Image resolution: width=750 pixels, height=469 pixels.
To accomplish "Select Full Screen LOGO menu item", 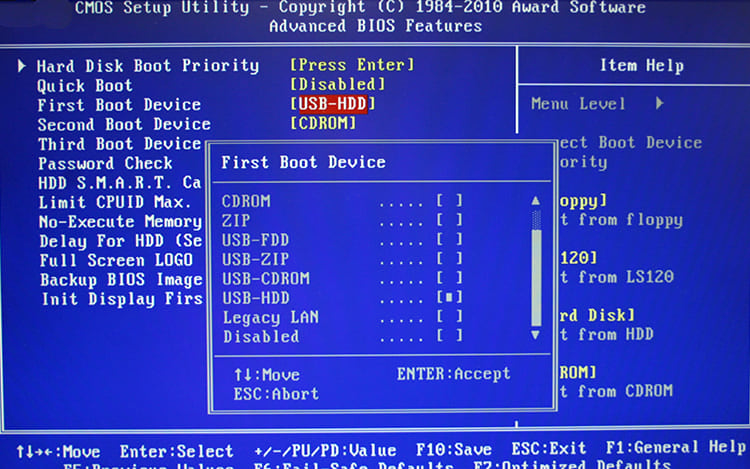I will tap(116, 261).
